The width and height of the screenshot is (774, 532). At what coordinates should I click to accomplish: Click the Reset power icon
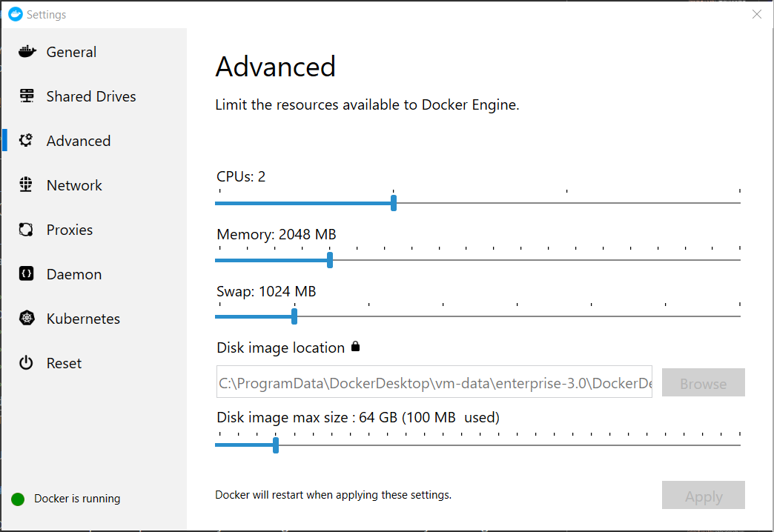click(x=27, y=363)
